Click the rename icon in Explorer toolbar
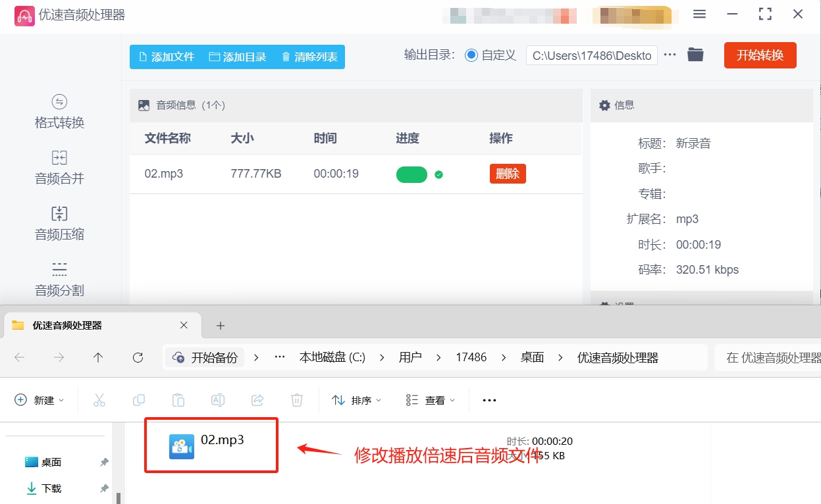This screenshot has width=821, height=504. (x=218, y=400)
